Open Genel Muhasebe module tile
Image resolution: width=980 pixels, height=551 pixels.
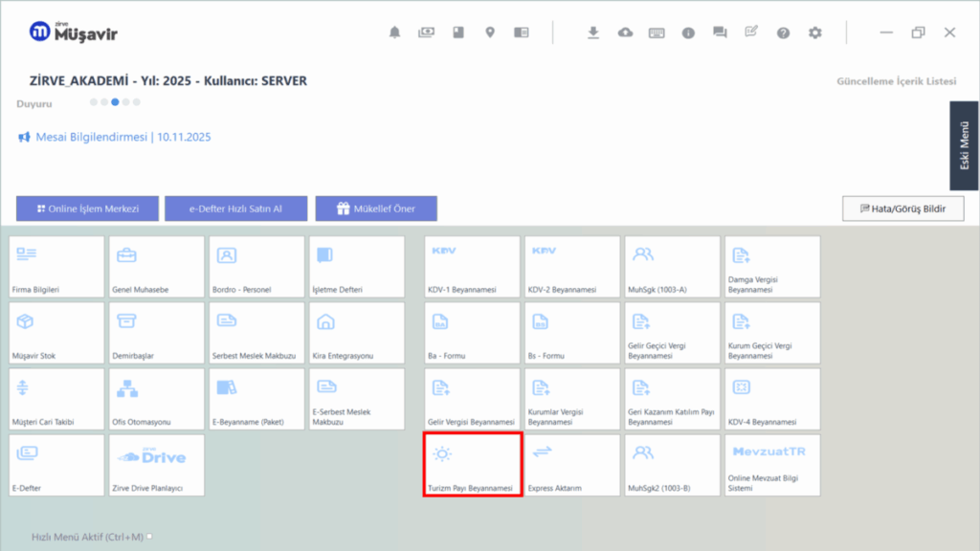coord(156,267)
